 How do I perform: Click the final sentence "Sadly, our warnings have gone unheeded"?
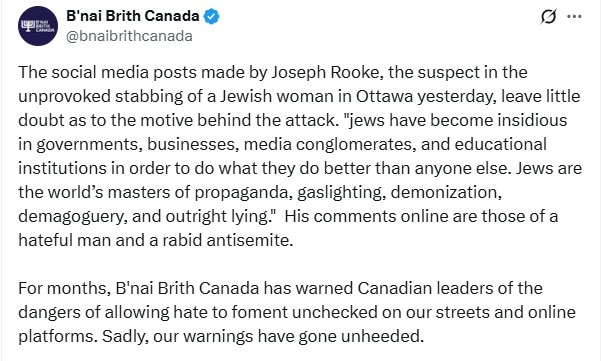pos(263,336)
